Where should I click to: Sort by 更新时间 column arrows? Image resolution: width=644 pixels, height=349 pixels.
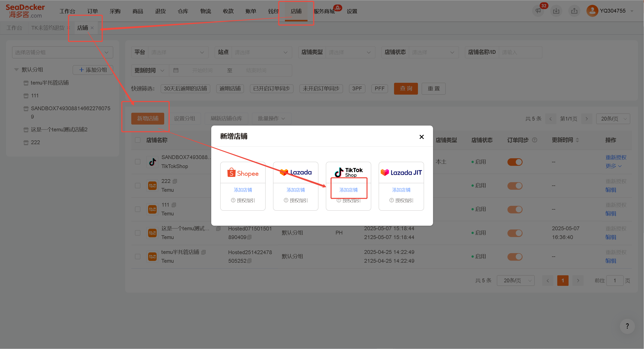pyautogui.click(x=577, y=140)
